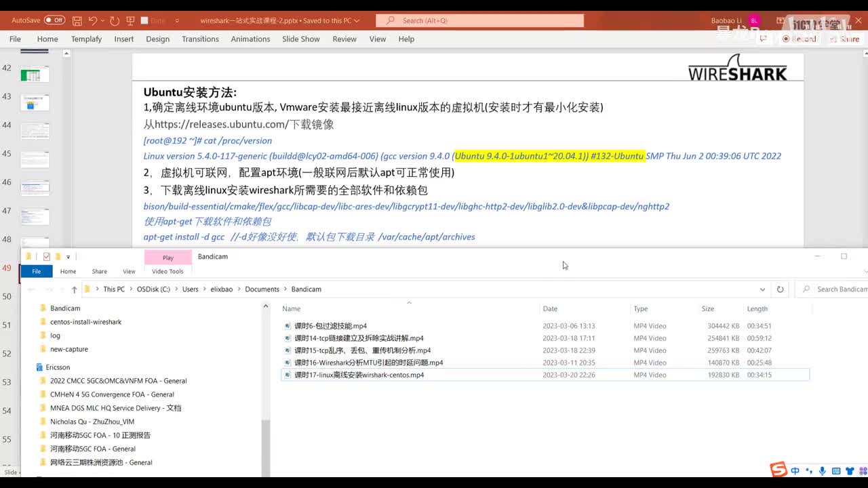Click Sogou input method S icon
The width and height of the screenshot is (868, 488).
click(x=778, y=470)
